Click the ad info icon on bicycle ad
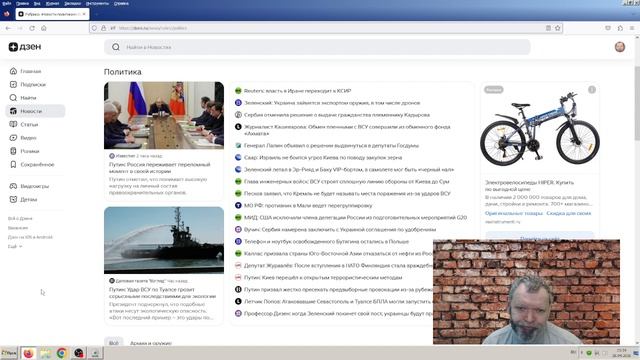Viewport: 640px width, 360px height. pos(592,89)
